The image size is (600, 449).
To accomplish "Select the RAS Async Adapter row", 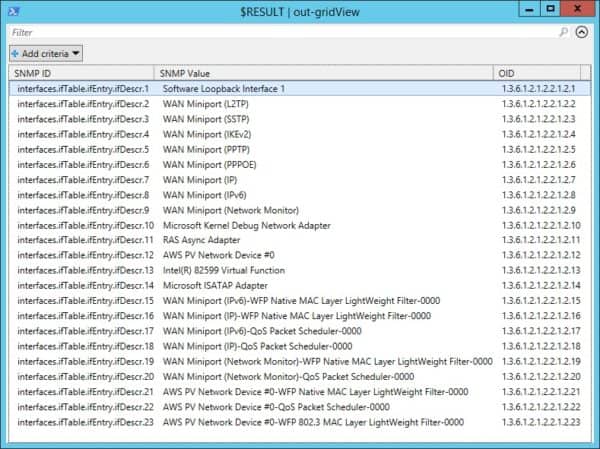I will [x=201, y=241].
